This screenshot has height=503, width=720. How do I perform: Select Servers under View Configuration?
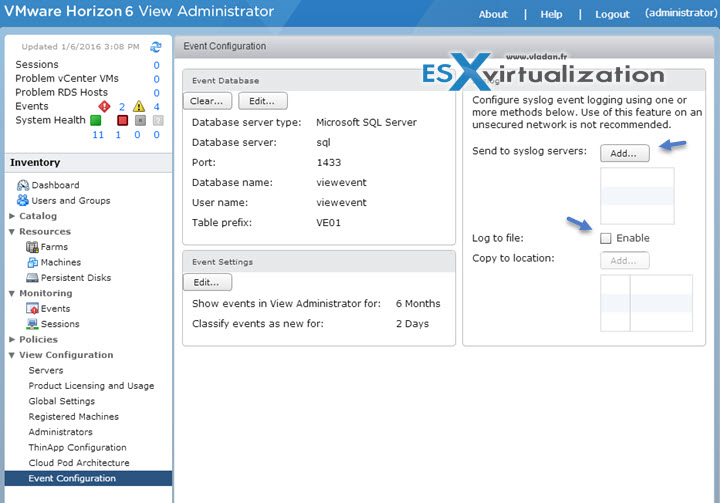click(x=46, y=370)
